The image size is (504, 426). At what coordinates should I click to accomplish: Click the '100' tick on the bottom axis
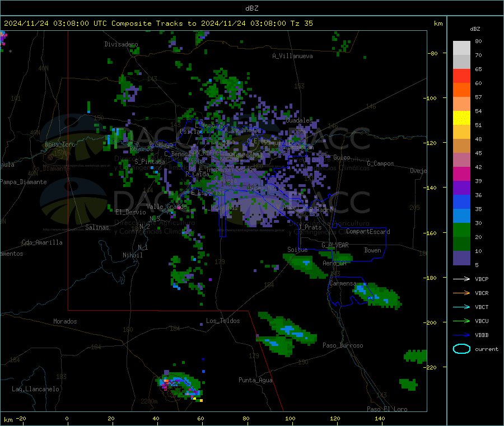[290, 418]
